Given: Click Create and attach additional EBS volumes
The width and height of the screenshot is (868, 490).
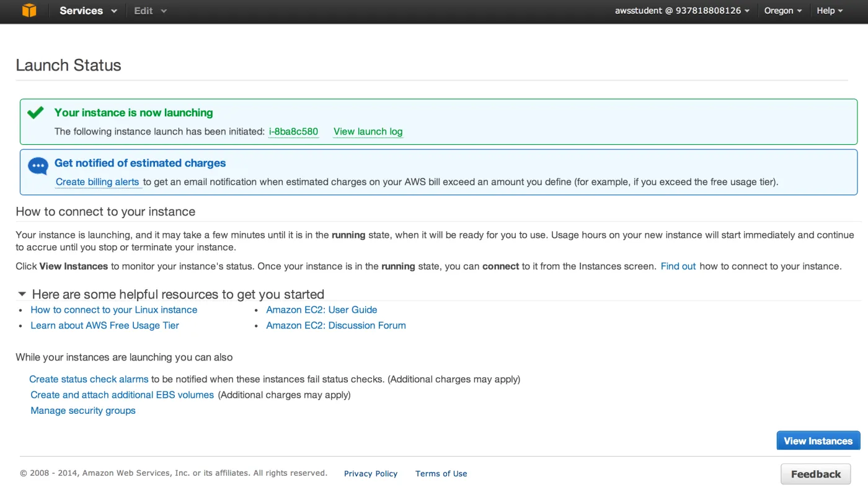Looking at the screenshot, I should click(122, 395).
